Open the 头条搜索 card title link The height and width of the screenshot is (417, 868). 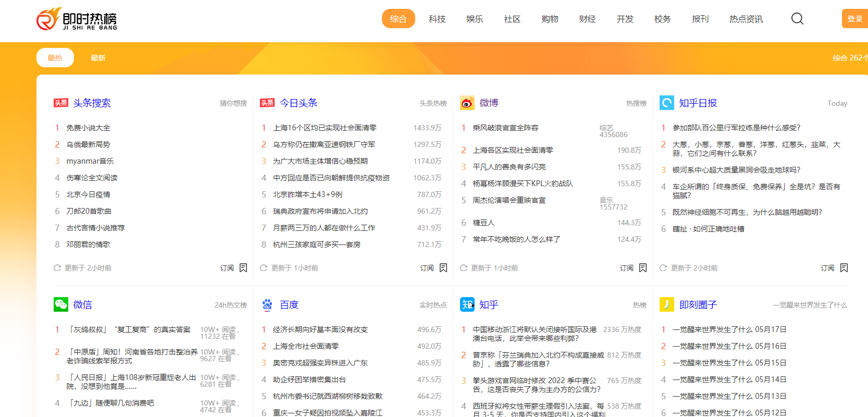(x=92, y=103)
